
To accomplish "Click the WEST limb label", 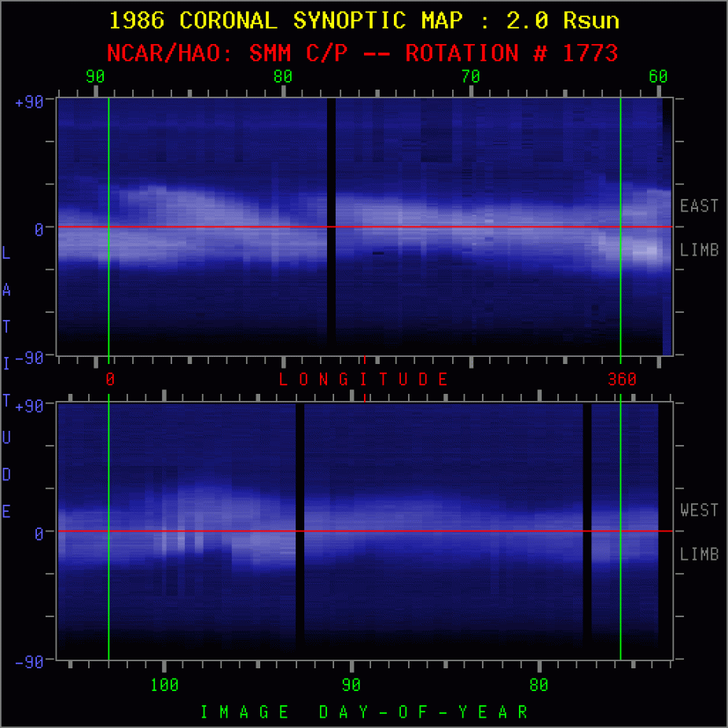I will tap(699, 510).
